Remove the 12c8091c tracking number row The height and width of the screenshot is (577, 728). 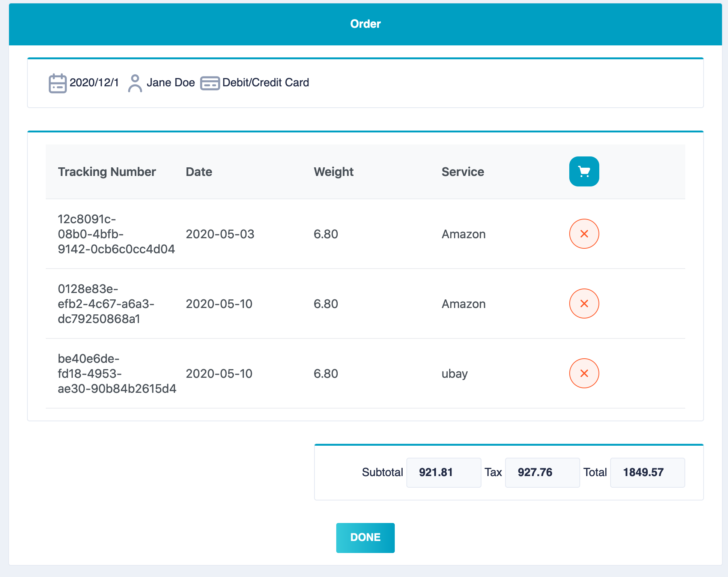tap(584, 234)
